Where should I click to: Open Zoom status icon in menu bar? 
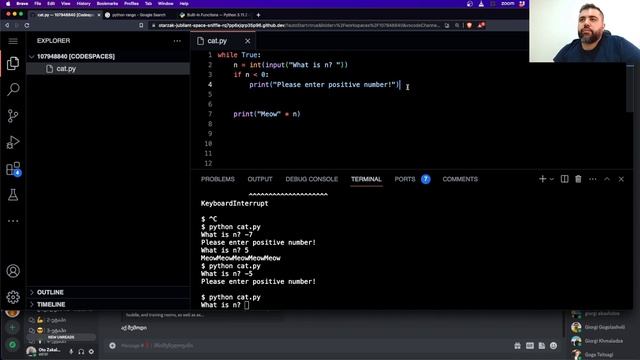(508, 4)
